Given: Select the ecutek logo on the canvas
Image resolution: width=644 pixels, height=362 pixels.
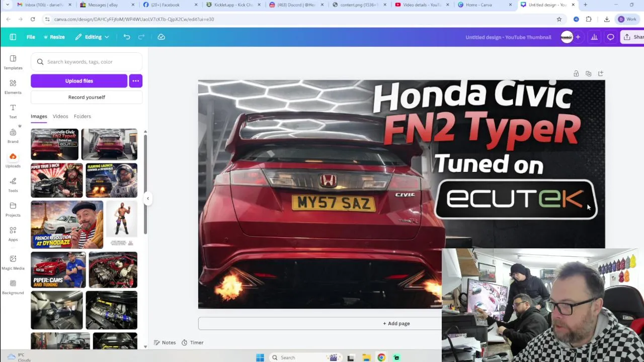Looking at the screenshot, I should pos(516,199).
